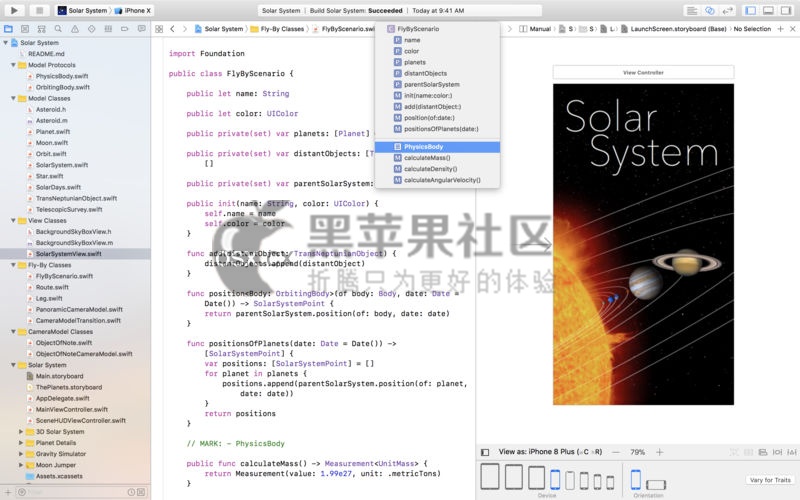
Task: Select the largest iPad device
Action: 490,476
